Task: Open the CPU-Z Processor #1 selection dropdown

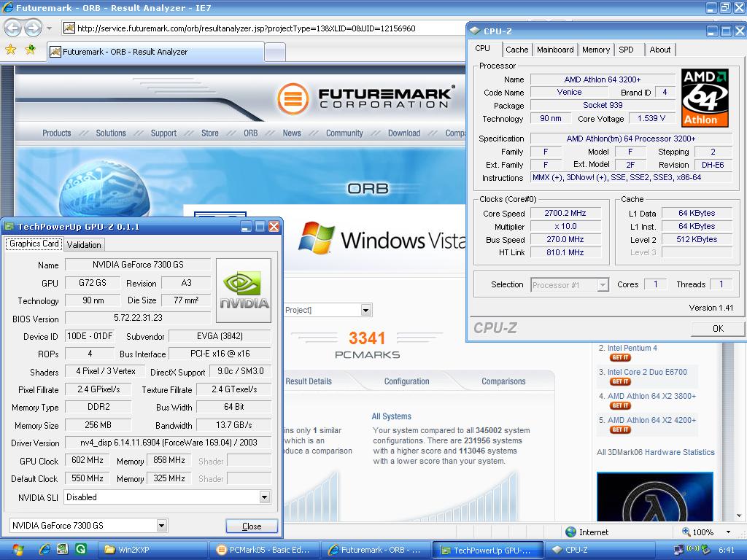Action: [x=603, y=285]
